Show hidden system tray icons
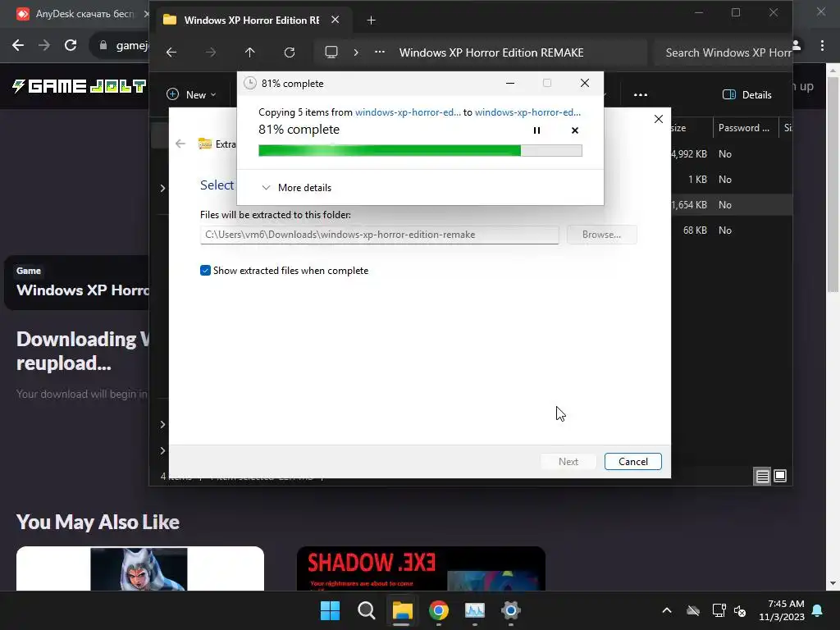 pyautogui.click(x=667, y=610)
